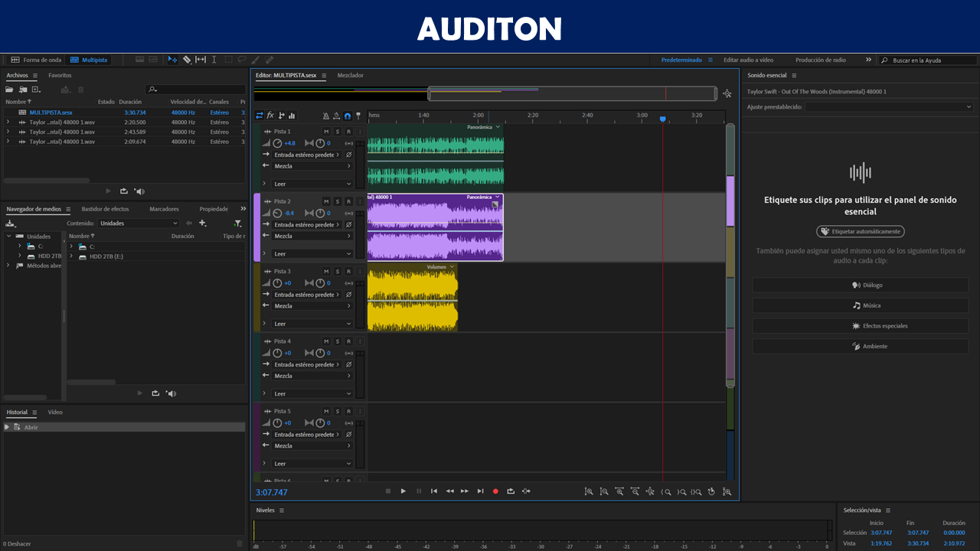Image resolution: width=980 pixels, height=551 pixels.
Task: Click the Etiquetar automáticamente button
Action: click(861, 231)
